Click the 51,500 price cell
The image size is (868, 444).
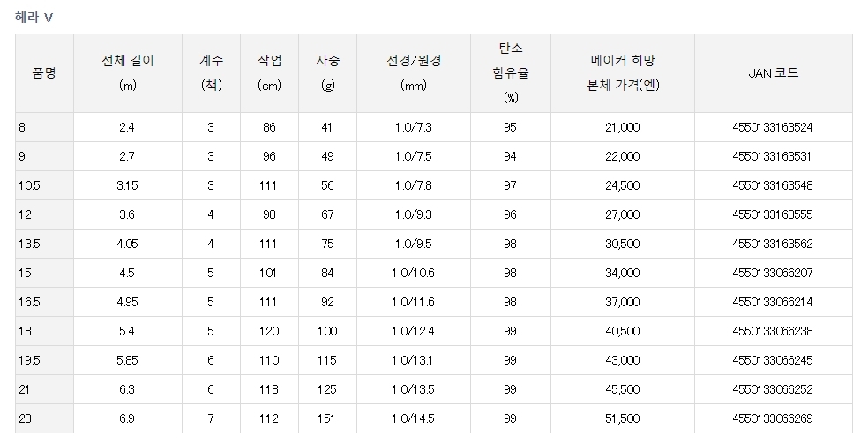click(624, 418)
